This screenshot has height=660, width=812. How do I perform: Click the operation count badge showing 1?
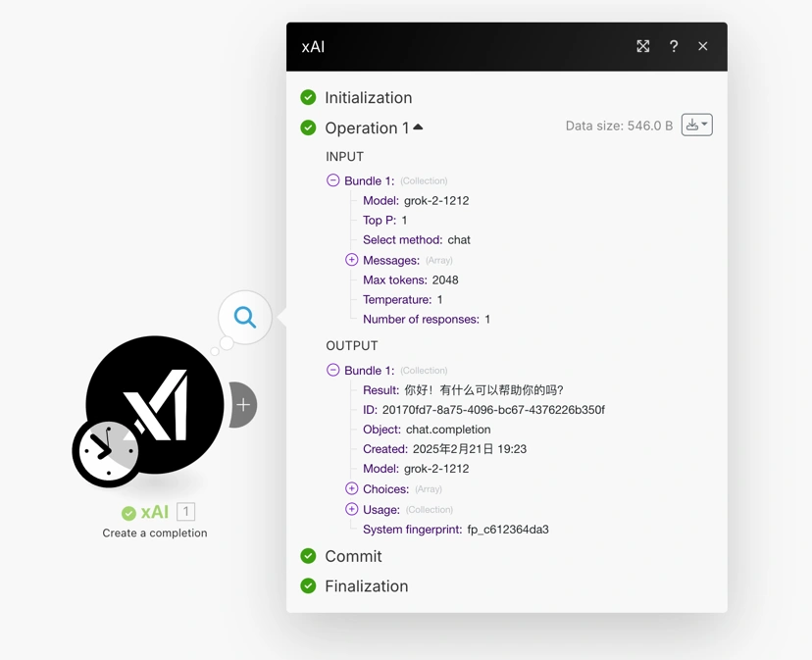point(186,512)
